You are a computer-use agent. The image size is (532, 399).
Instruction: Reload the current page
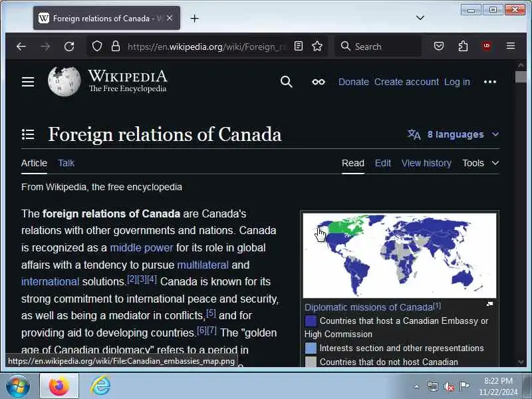(x=69, y=46)
